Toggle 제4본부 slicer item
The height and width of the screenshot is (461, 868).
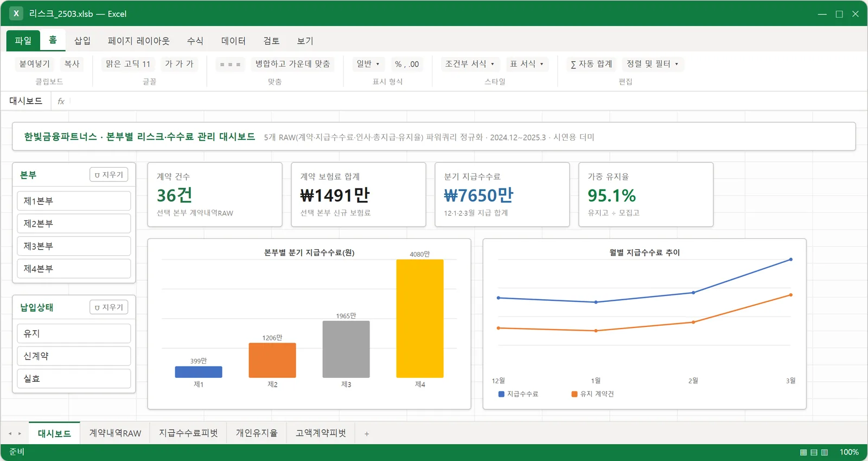click(74, 269)
